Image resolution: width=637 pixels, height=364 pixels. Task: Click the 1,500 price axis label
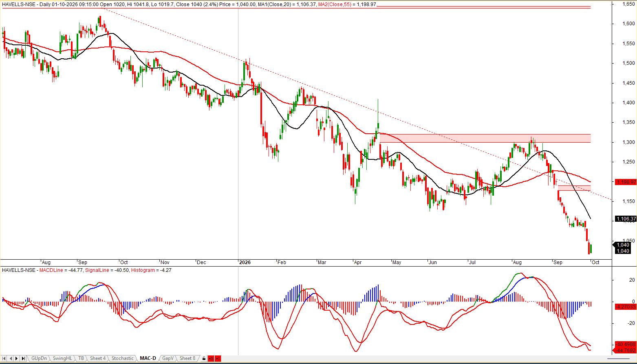coord(628,63)
